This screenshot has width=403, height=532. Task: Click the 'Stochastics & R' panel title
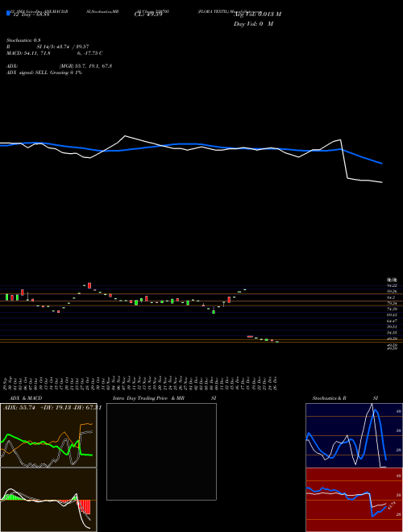pyautogui.click(x=330, y=398)
